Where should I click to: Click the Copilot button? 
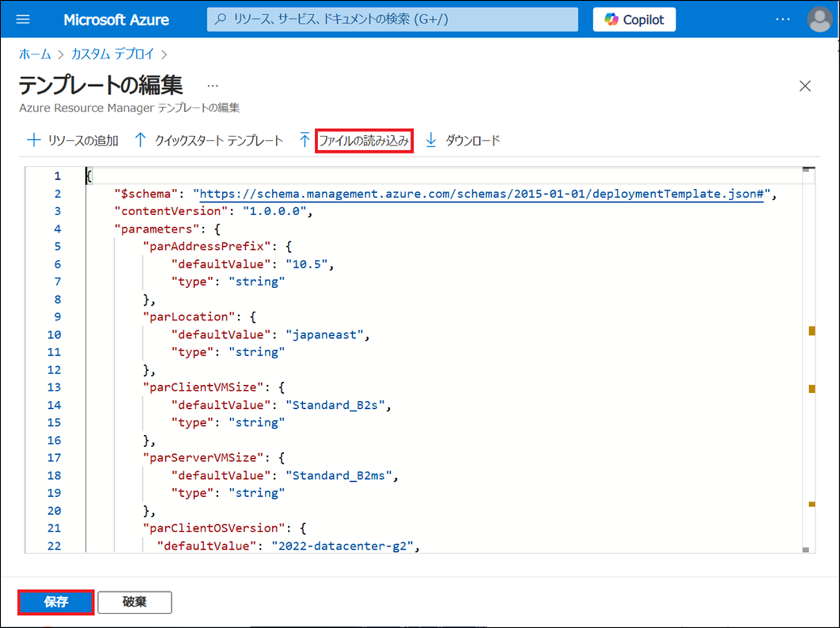[634, 20]
